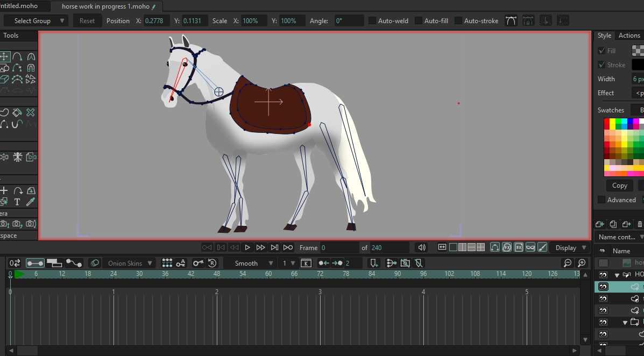
Task: Enable the Auto-fill checkbox
Action: (x=419, y=21)
